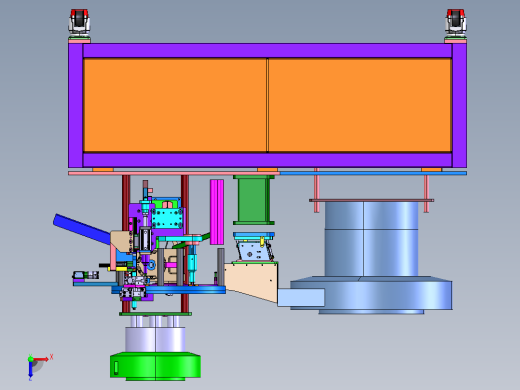Select the blue inclined chute on the left
Screen dimensions: 520x390
pyautogui.click(x=82, y=228)
